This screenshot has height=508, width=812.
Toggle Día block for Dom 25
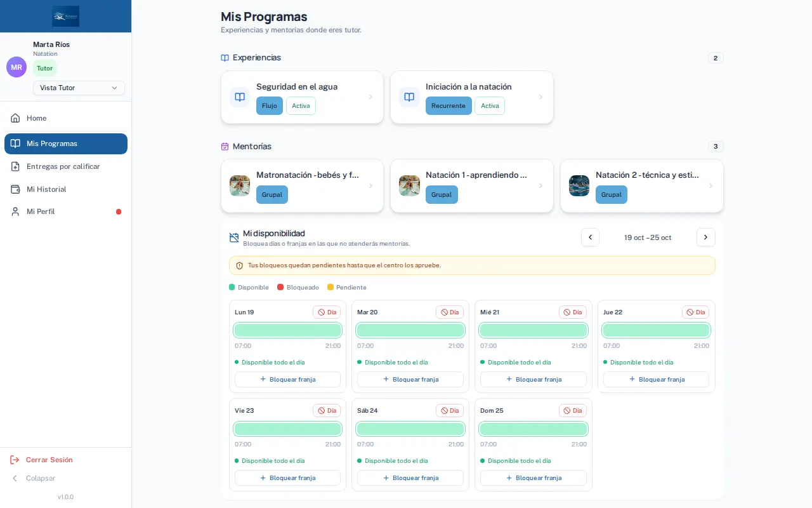573,411
